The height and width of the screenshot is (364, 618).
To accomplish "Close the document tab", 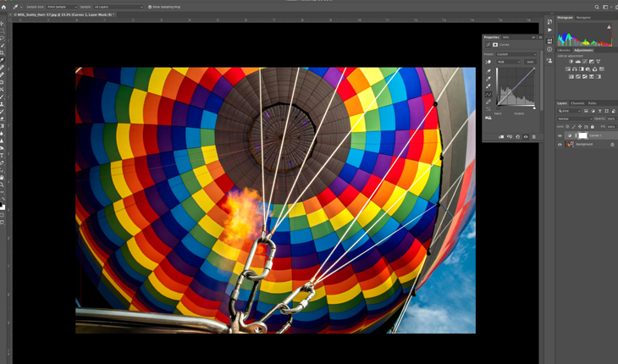I will pos(11,14).
